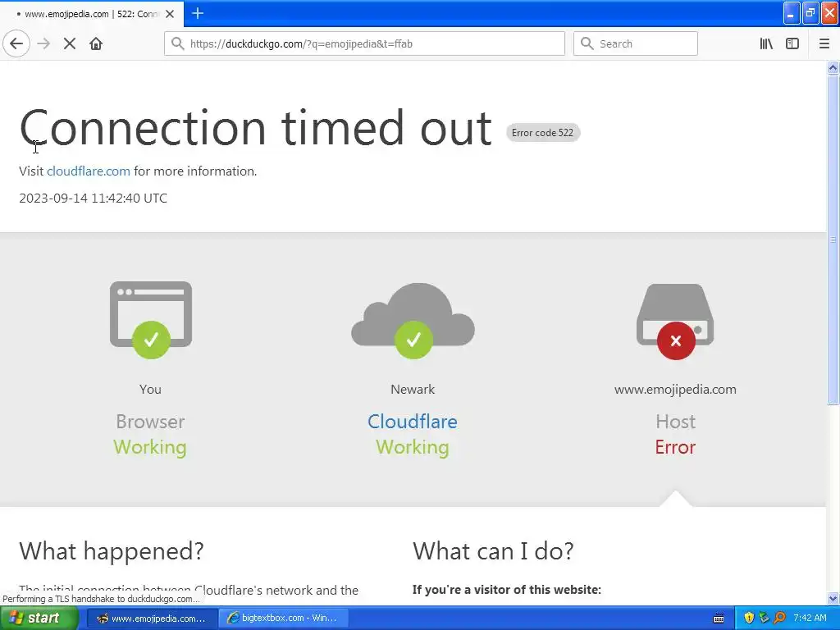Open the Library bookmarks icon
Image resolution: width=840 pixels, height=630 pixels.
click(766, 44)
